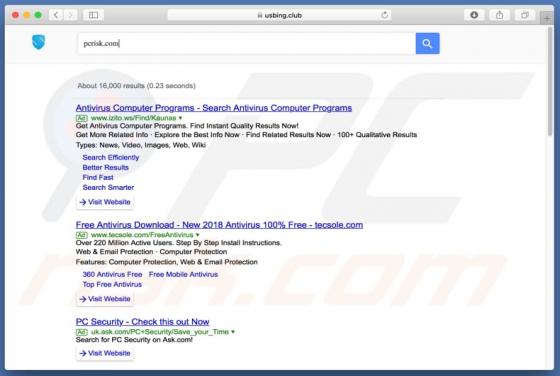This screenshot has width=560, height=376.
Task: Show all tabs overview button
Action: (x=525, y=15)
